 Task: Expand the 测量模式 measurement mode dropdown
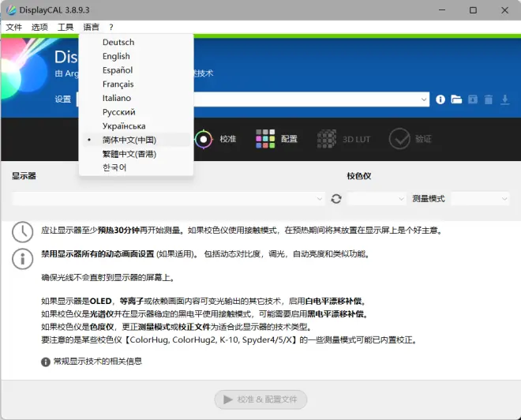coord(480,199)
